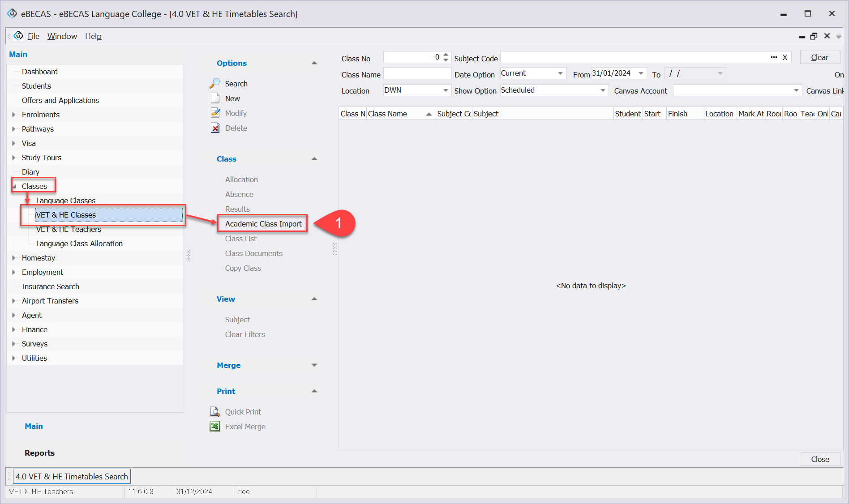Image resolution: width=849 pixels, height=504 pixels.
Task: Open the File menu
Action: click(33, 36)
